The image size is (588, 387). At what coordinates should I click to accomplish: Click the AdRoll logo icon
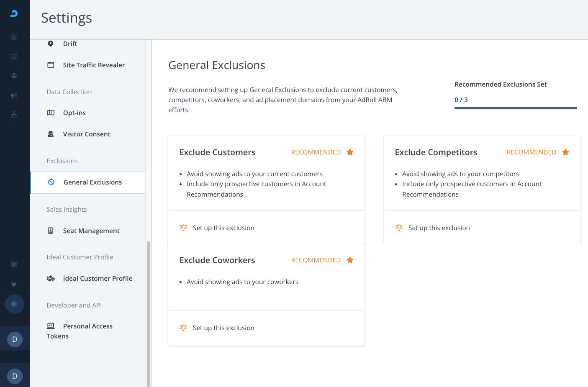click(x=14, y=13)
